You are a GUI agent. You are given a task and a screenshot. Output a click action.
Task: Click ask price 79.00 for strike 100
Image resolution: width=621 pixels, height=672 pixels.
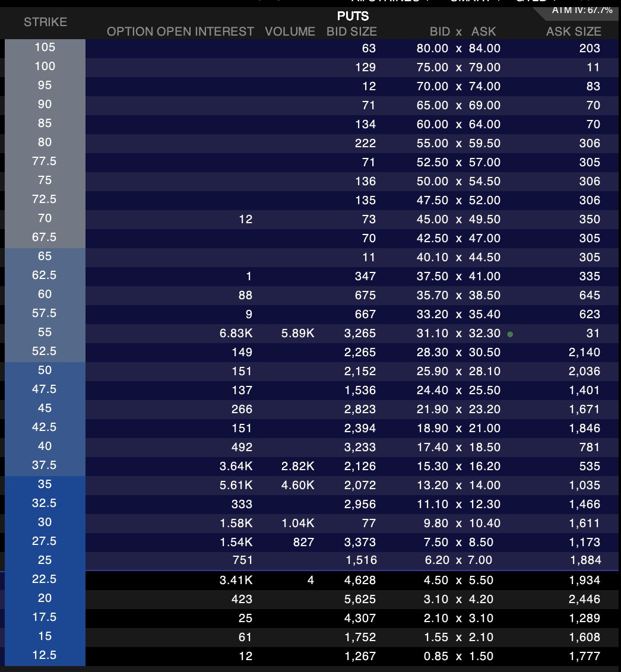coord(484,67)
